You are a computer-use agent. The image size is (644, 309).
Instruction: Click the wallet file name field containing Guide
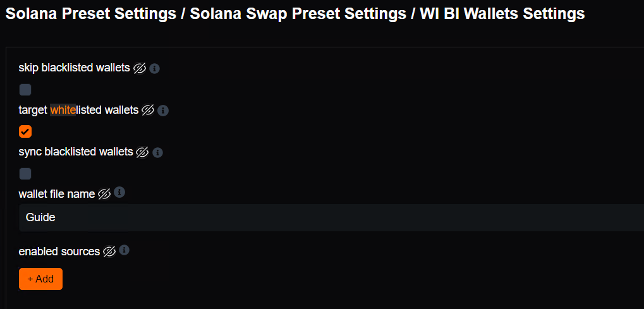(x=329, y=217)
